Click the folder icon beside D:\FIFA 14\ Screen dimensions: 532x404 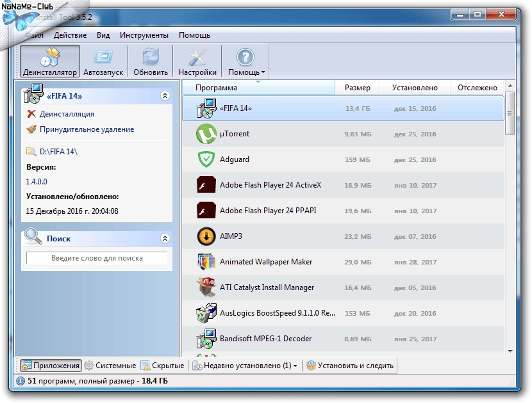31,152
